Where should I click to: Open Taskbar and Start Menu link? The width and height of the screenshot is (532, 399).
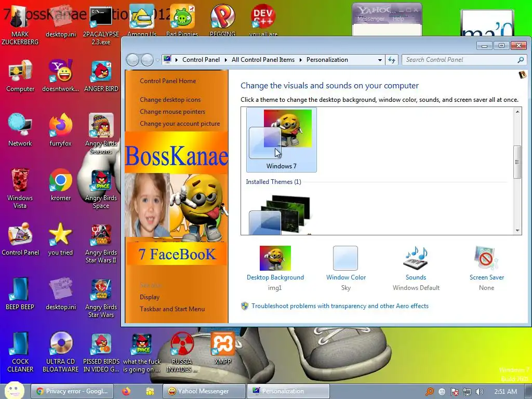click(x=172, y=309)
